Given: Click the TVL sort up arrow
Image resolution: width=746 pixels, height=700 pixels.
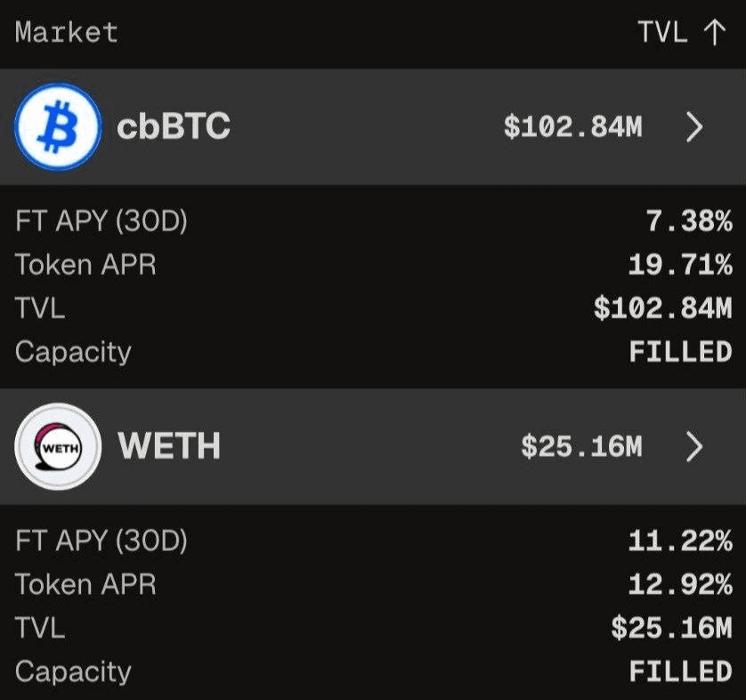Looking at the screenshot, I should [x=714, y=33].
